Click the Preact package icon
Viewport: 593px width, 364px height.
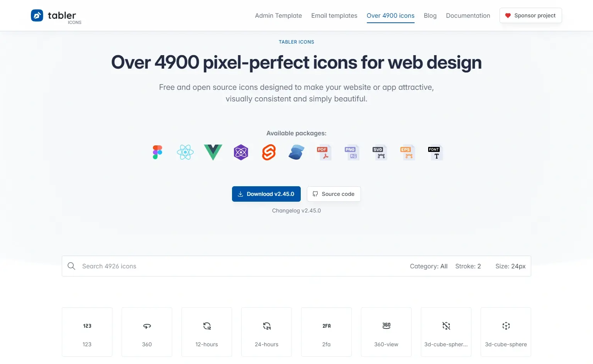241,152
